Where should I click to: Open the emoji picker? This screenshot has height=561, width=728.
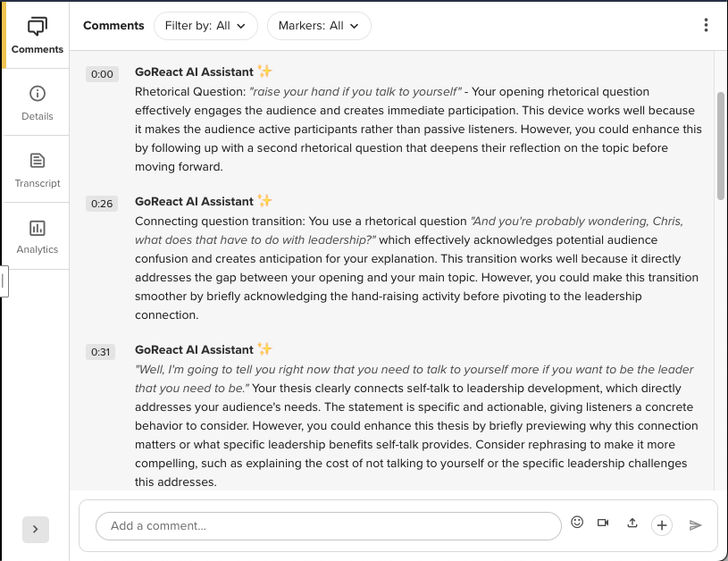point(577,522)
